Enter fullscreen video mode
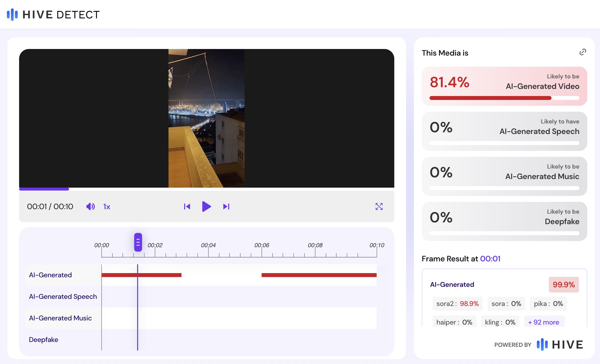 point(379,206)
